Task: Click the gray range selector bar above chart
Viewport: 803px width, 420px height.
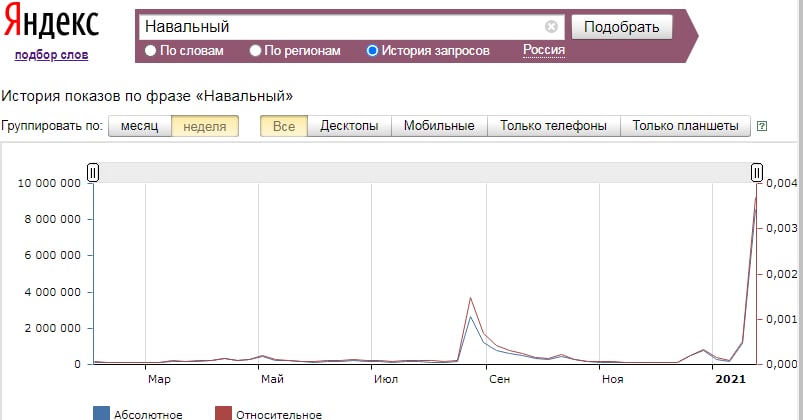Action: tap(425, 173)
